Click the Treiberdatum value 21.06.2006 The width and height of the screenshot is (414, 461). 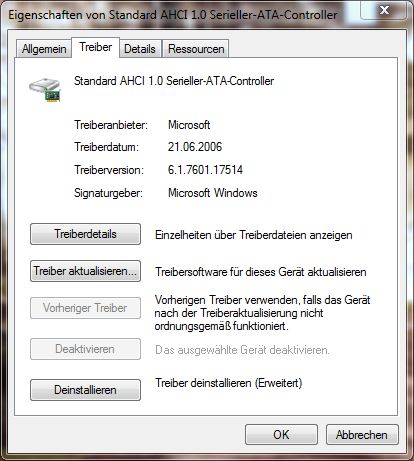tap(195, 147)
